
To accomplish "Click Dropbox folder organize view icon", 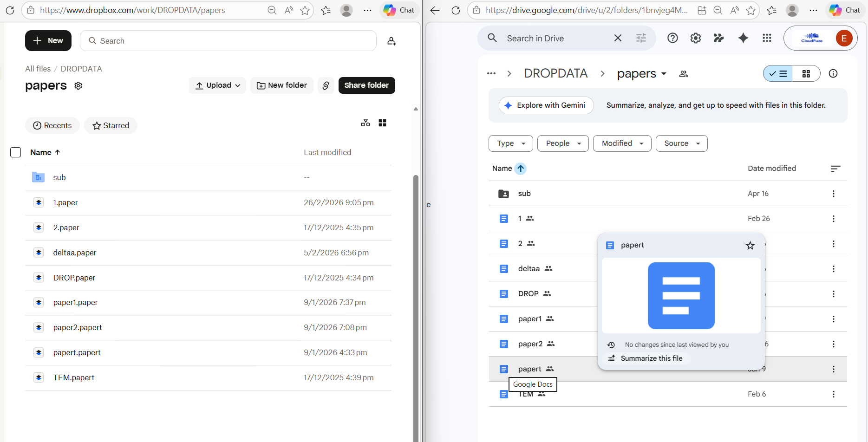I will pos(365,123).
